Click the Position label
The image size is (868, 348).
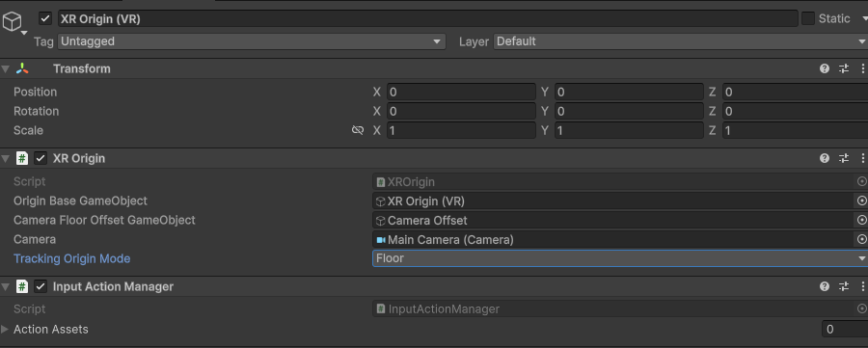tap(36, 92)
